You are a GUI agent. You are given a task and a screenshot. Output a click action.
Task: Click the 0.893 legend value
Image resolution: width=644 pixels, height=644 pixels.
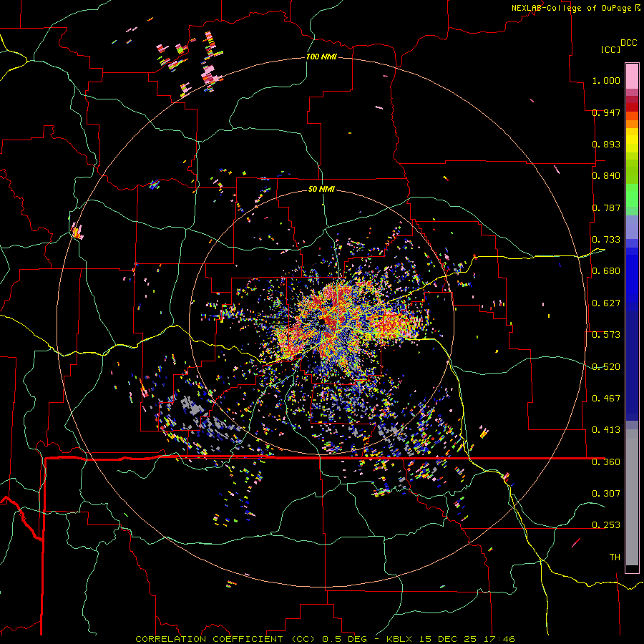point(606,144)
